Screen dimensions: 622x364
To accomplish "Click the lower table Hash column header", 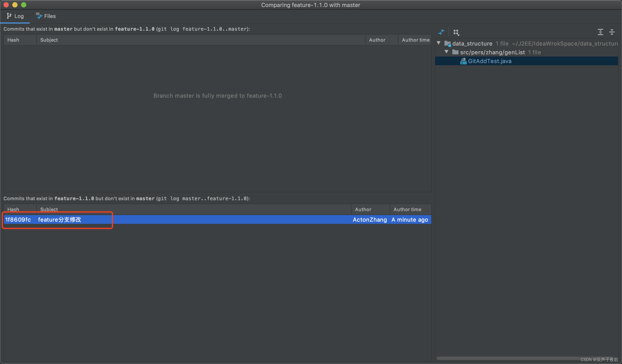I will pyautogui.click(x=20, y=209).
